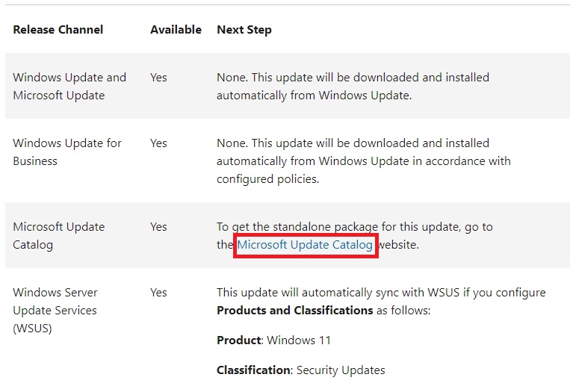Click the Next Step column header
This screenshot has height=392, width=570.
pos(244,30)
